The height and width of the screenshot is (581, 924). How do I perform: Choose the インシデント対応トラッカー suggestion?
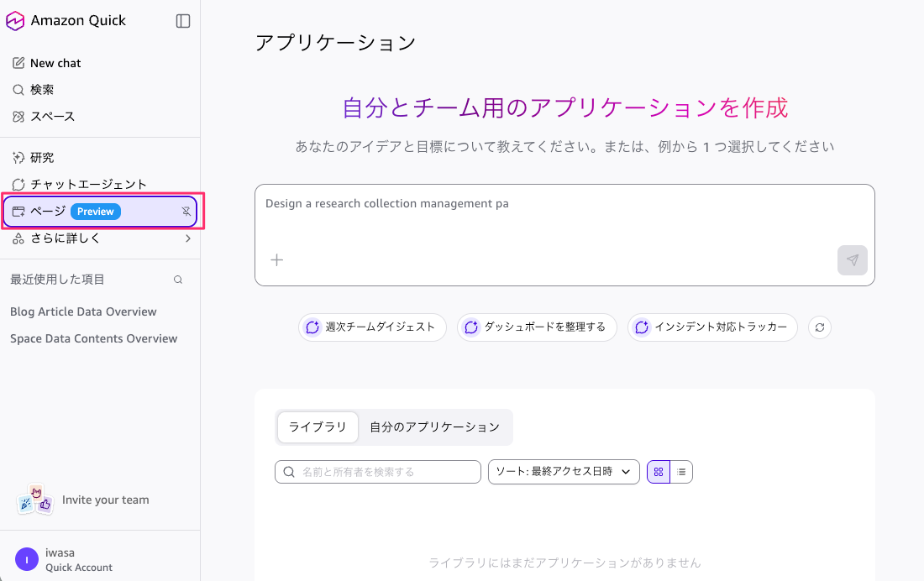coord(712,327)
